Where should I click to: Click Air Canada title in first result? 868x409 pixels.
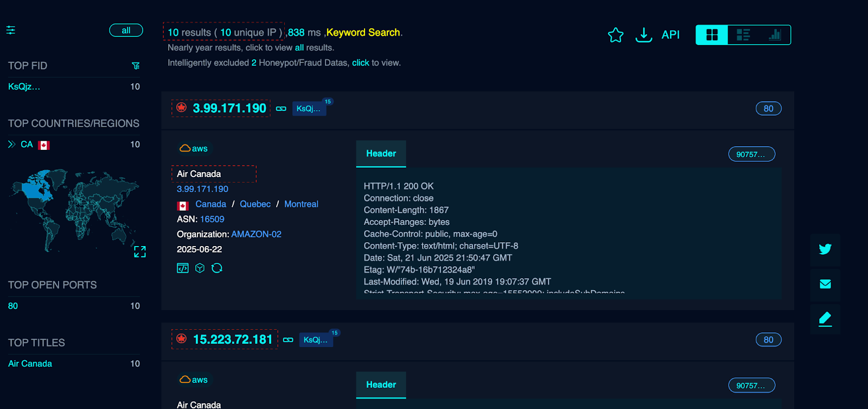[x=199, y=174]
